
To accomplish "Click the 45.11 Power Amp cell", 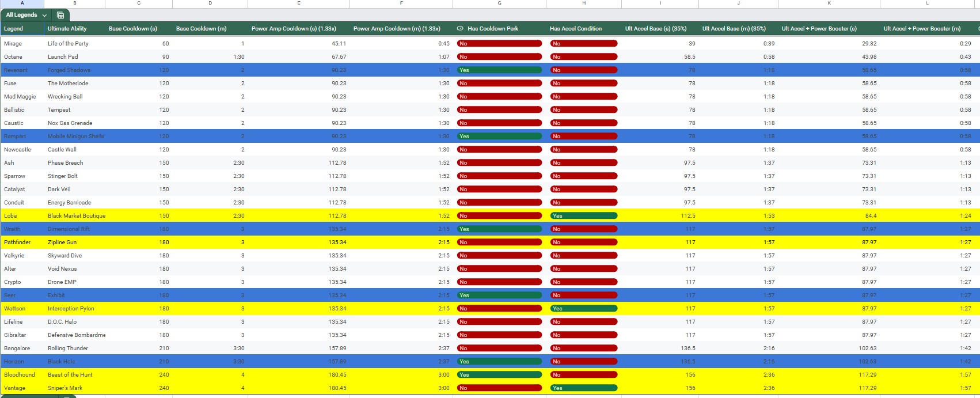I will [x=299, y=43].
